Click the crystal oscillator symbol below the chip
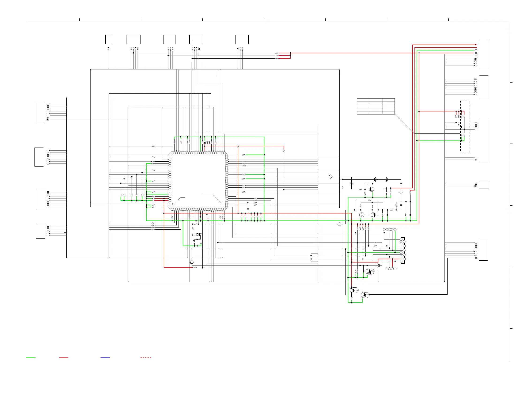 click(197, 234)
